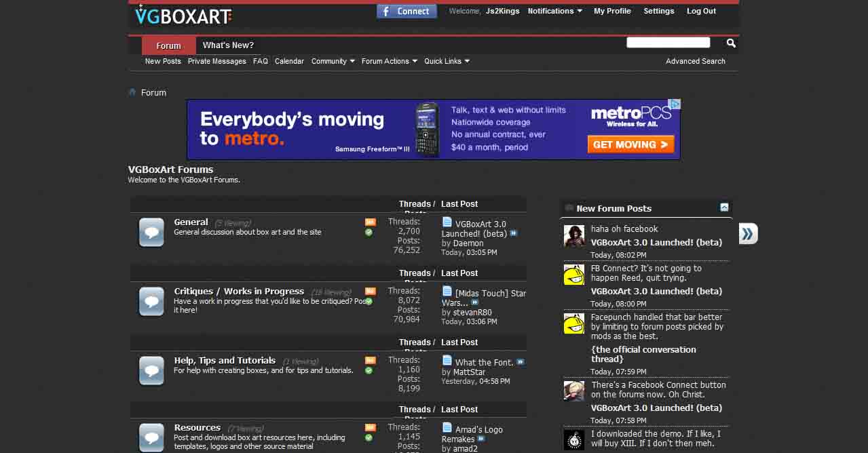Click post icon beside Midas Touch Star Wars

coord(447,291)
